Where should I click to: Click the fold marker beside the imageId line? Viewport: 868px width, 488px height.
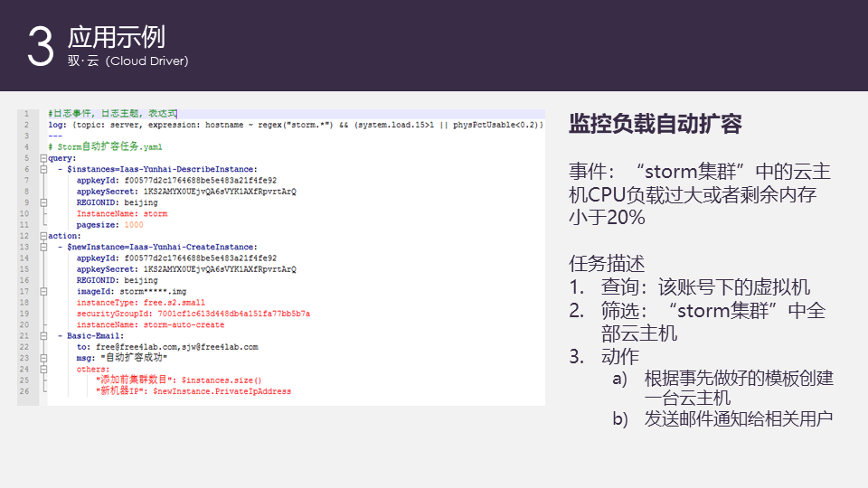[x=43, y=292]
